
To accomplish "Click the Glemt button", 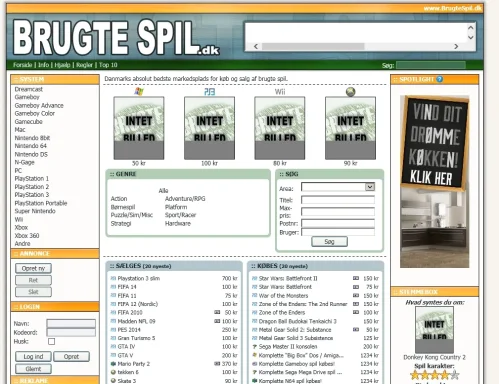I will [x=33, y=369].
